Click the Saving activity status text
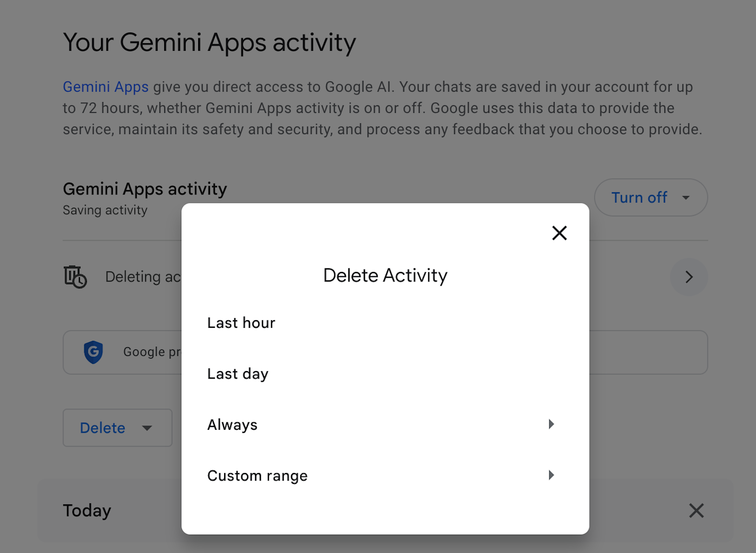This screenshot has height=553, width=756. (105, 210)
